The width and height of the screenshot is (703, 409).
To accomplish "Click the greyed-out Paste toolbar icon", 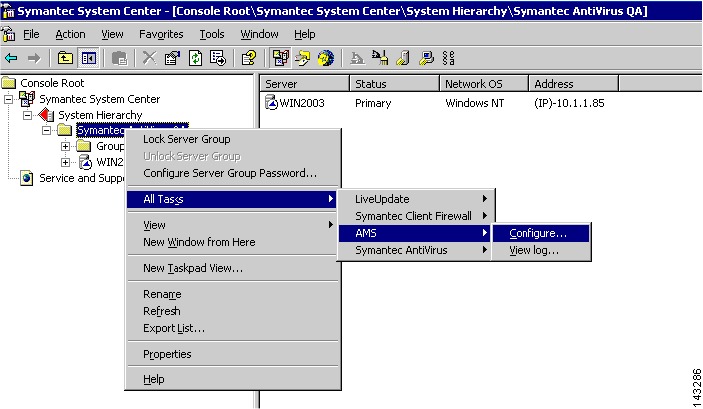I will [x=119, y=58].
